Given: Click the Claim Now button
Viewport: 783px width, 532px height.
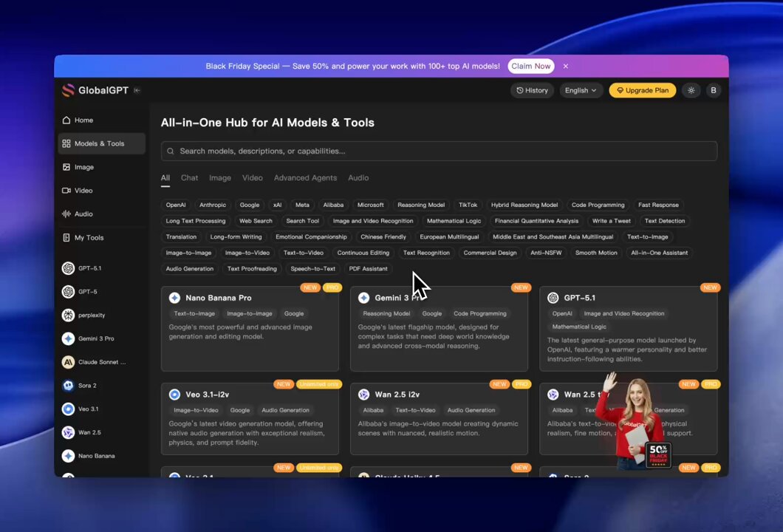Looking at the screenshot, I should 531,66.
